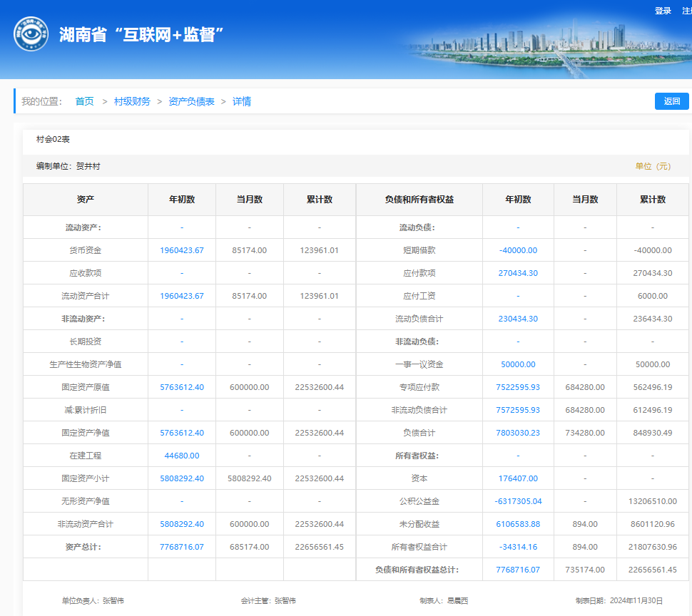Click 所有者权益合计 cumulative value 21807630.96

pyautogui.click(x=653, y=547)
